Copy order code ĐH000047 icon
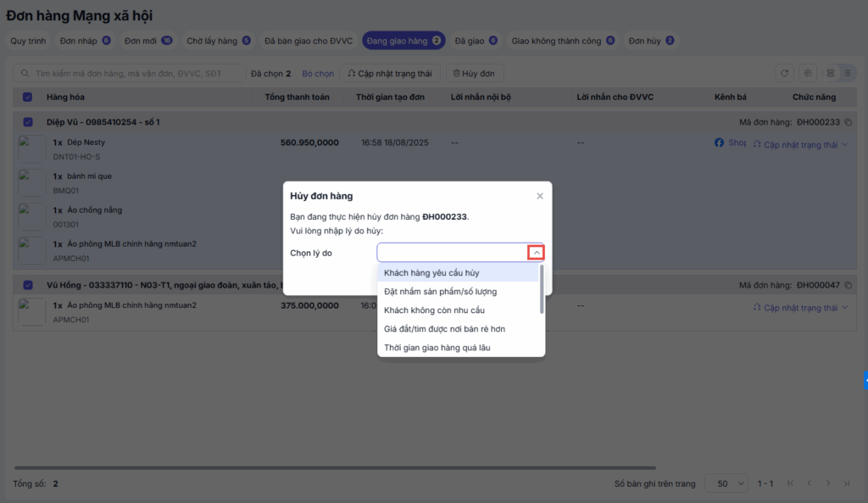Screen dimensions: 868x503 [848, 285]
